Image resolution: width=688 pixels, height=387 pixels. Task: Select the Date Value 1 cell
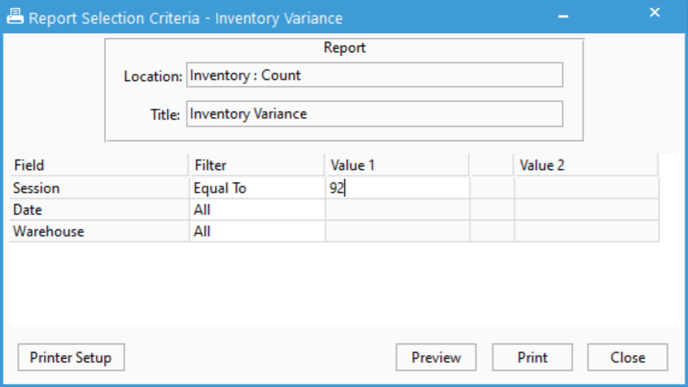pyautogui.click(x=398, y=210)
